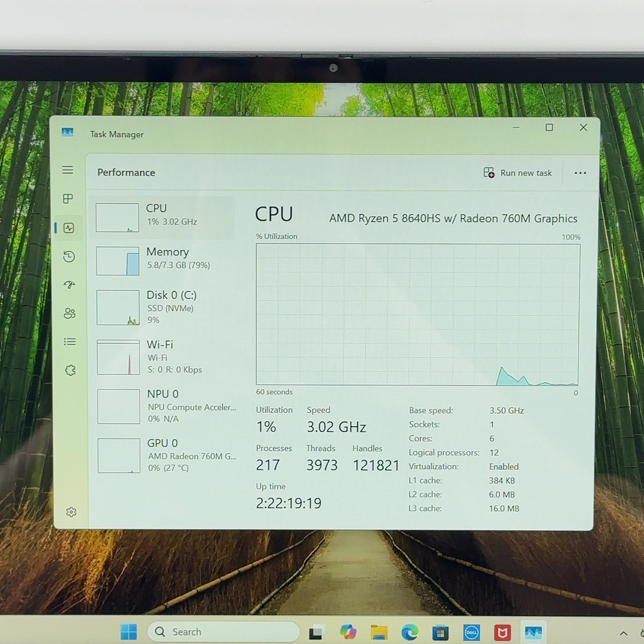
Task: Open the Startup apps page icon
Action: tap(69, 284)
